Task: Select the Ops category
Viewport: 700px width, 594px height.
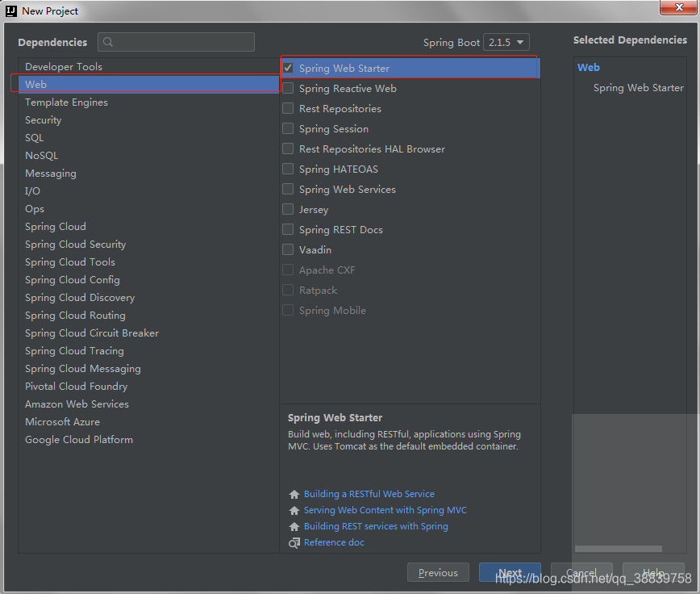Action: point(148,208)
